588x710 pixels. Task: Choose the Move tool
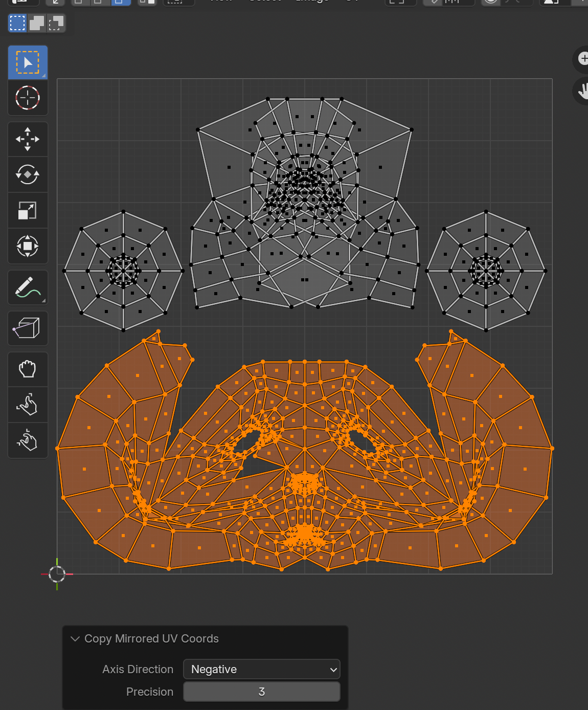[28, 139]
